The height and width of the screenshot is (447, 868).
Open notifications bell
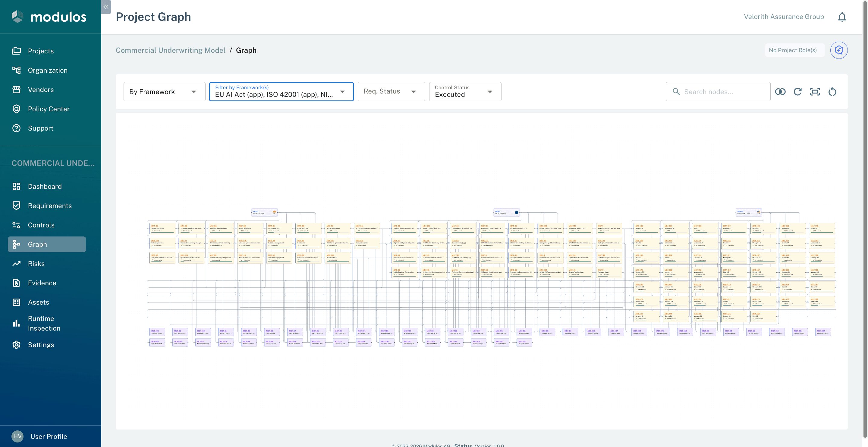coord(842,17)
